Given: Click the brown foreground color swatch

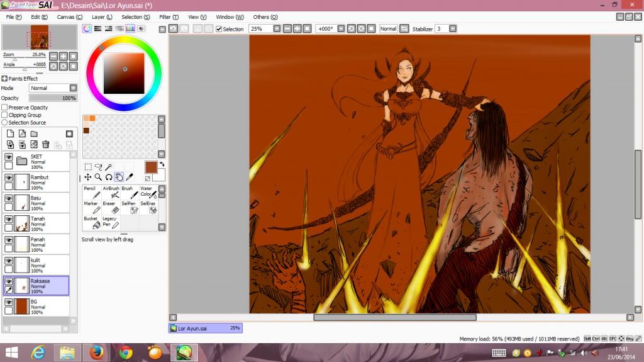Looking at the screenshot, I should (151, 167).
